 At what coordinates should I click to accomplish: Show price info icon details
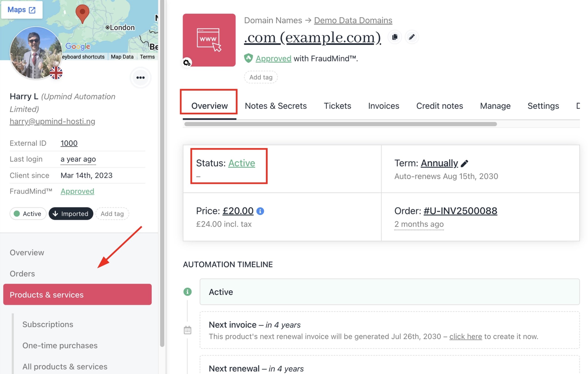(x=260, y=211)
